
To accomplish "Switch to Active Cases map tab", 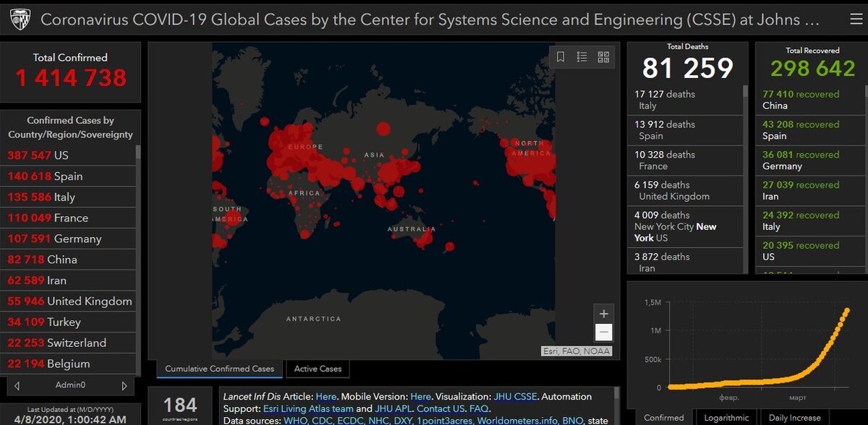I will [318, 369].
